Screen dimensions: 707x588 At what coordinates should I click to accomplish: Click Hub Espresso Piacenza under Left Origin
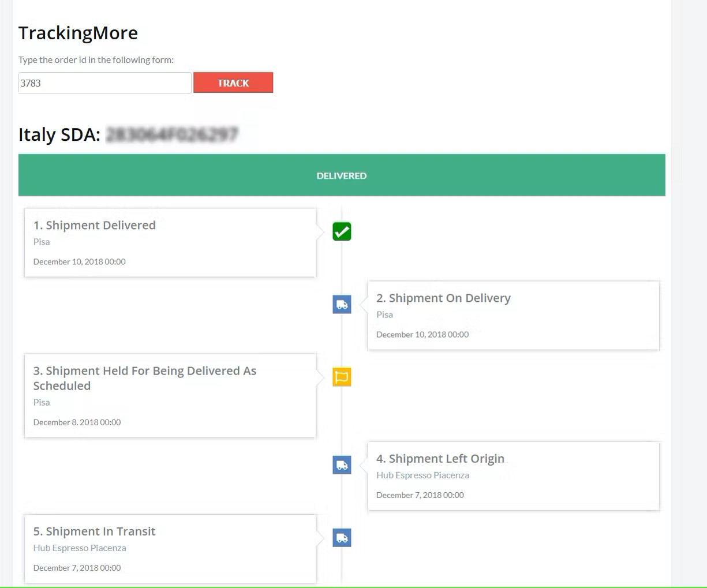pos(423,475)
